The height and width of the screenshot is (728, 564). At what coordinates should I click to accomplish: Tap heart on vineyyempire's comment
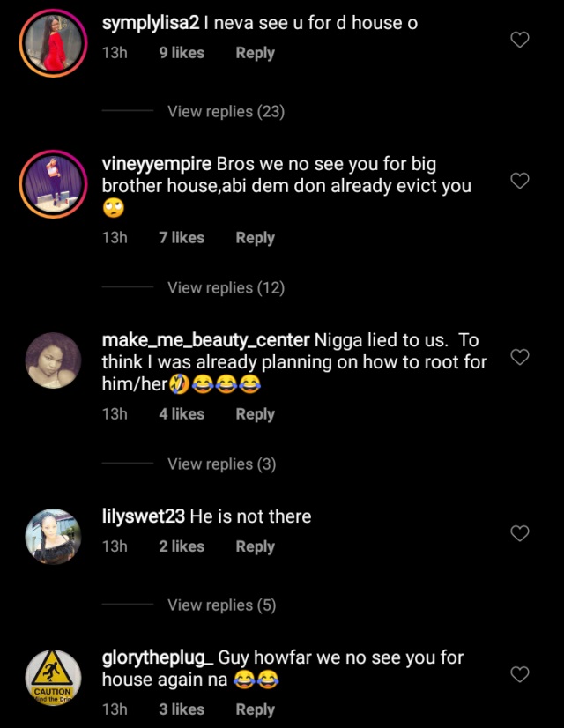point(520,181)
